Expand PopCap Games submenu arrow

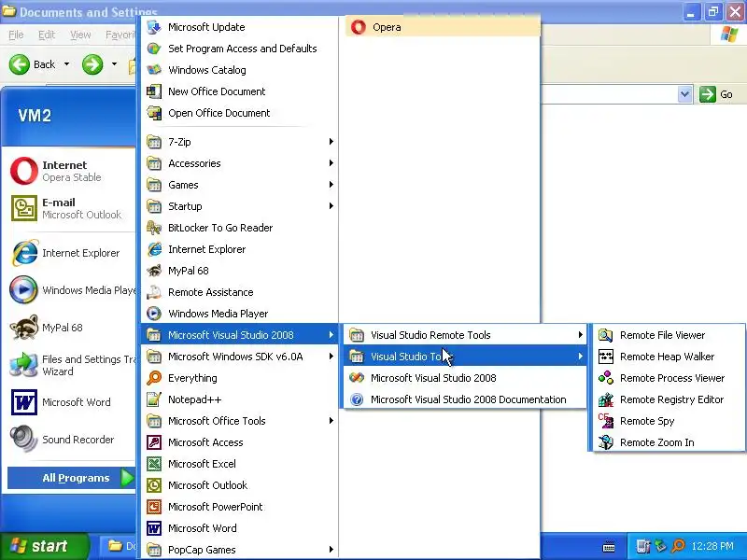pyautogui.click(x=331, y=549)
